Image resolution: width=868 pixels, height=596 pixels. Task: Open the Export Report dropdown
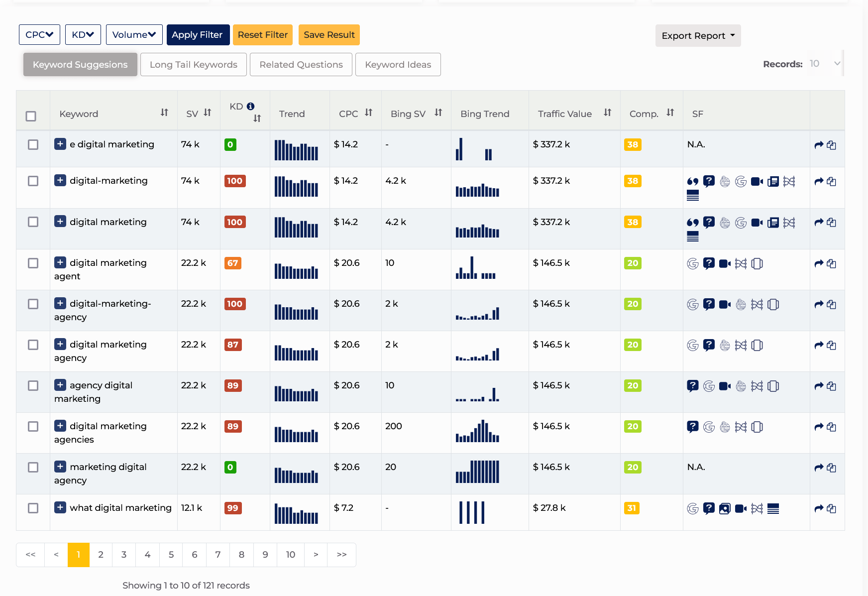pyautogui.click(x=698, y=36)
